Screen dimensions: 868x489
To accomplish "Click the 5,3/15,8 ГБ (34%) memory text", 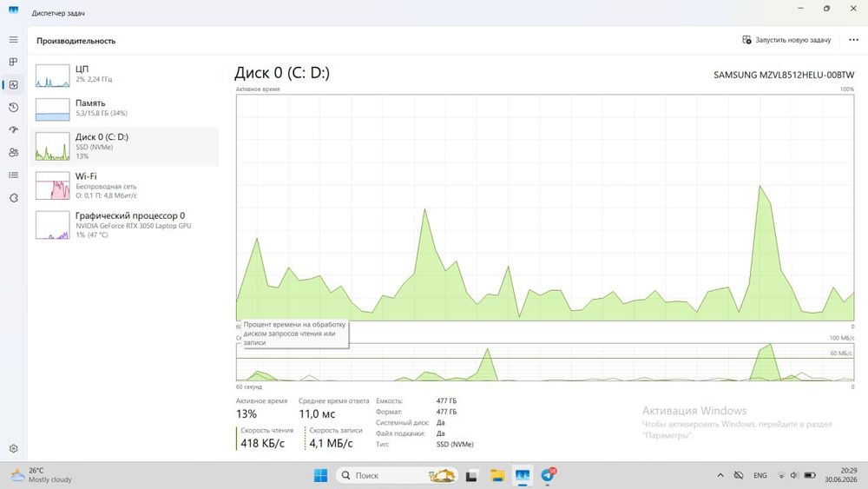I will point(102,113).
